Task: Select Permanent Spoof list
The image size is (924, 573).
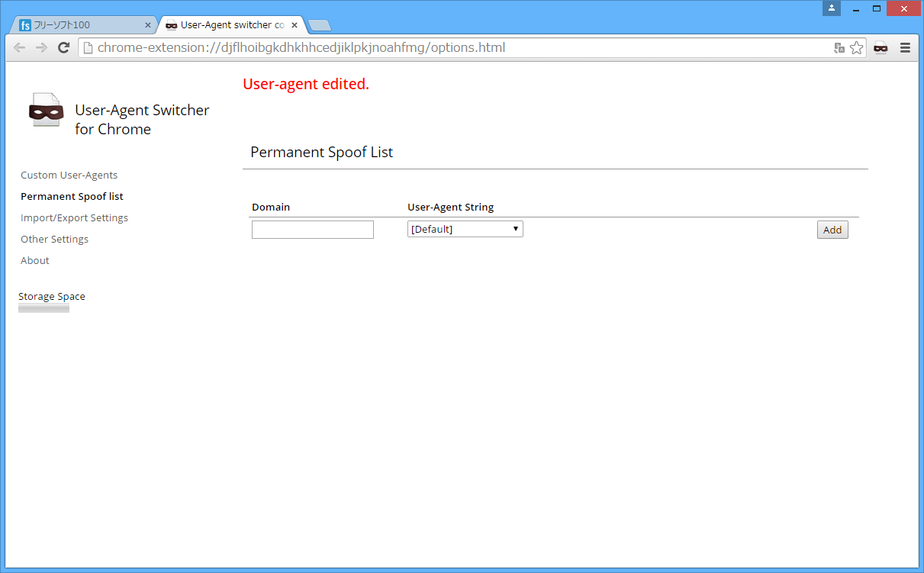Action: [72, 196]
